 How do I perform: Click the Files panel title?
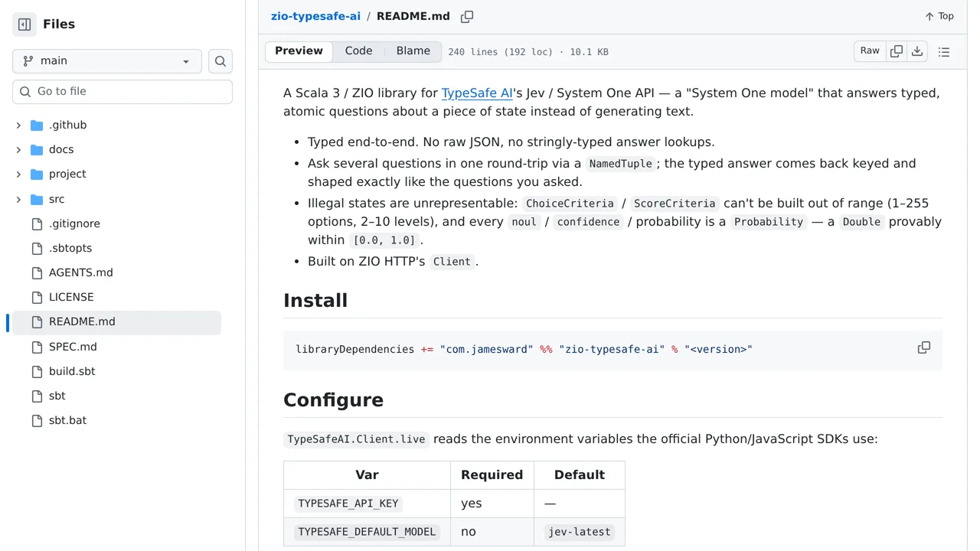(59, 24)
